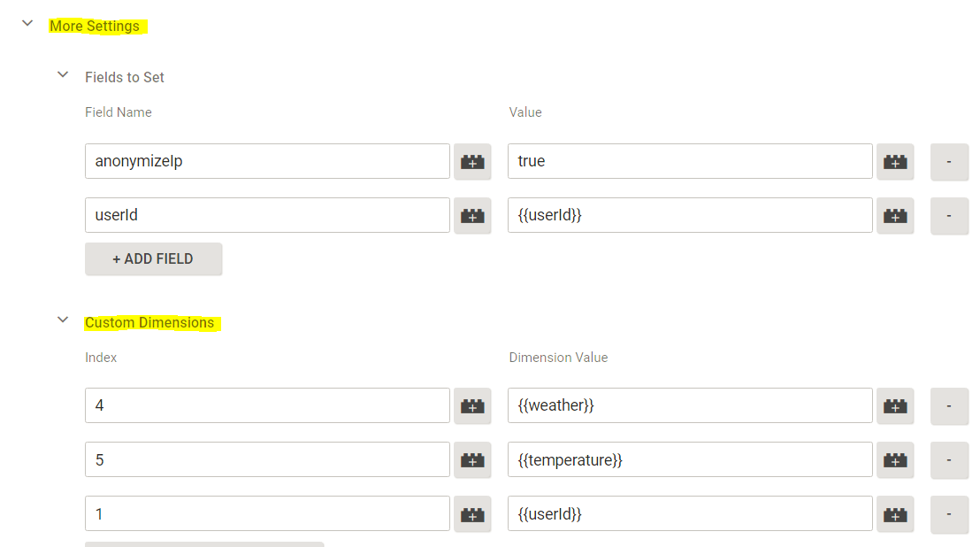Collapse the Fields to Set section
The width and height of the screenshot is (980, 547).
[x=63, y=75]
